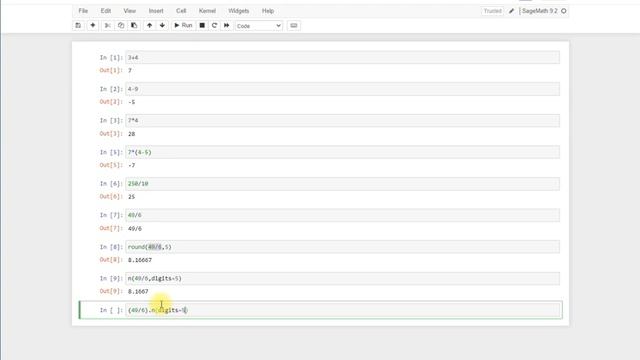Open the Edit menu
Image resolution: width=640 pixels, height=360 pixels.
(x=106, y=11)
